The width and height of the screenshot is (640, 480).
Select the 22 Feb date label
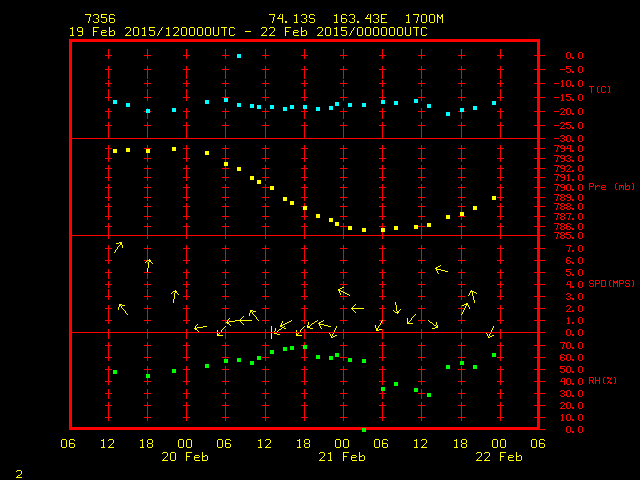click(498, 456)
